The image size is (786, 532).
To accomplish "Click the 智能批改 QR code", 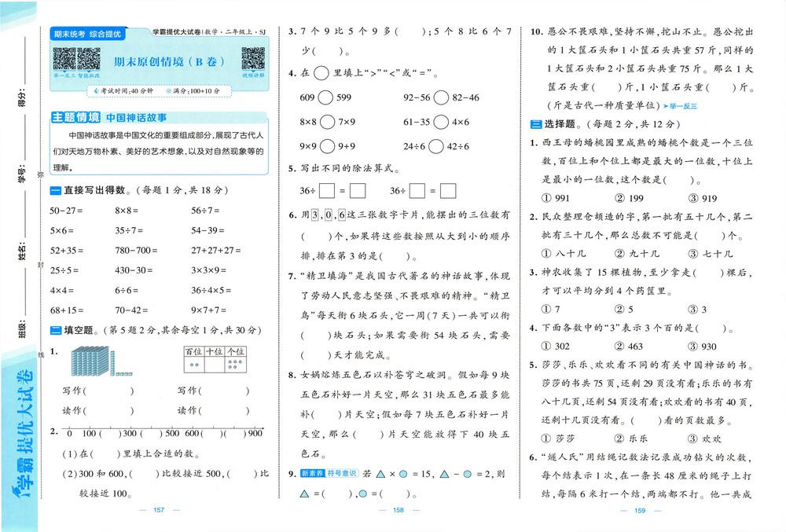I will 88,57.
